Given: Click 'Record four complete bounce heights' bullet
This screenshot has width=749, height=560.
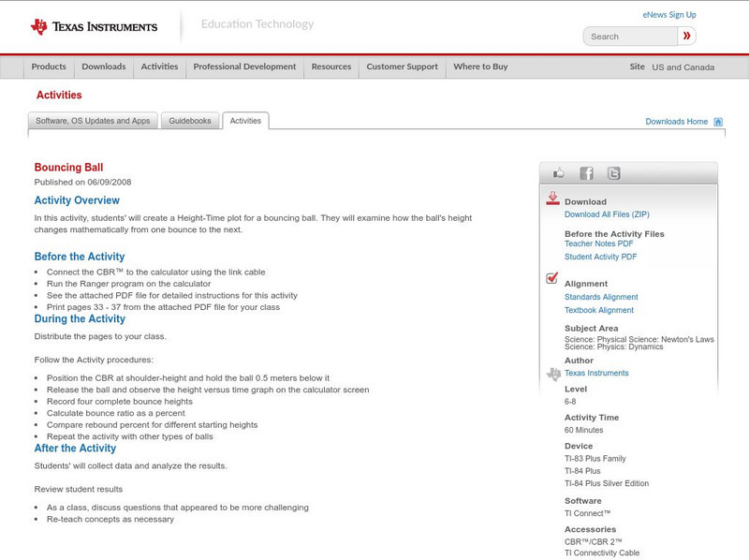Looking at the screenshot, I should (x=120, y=402).
